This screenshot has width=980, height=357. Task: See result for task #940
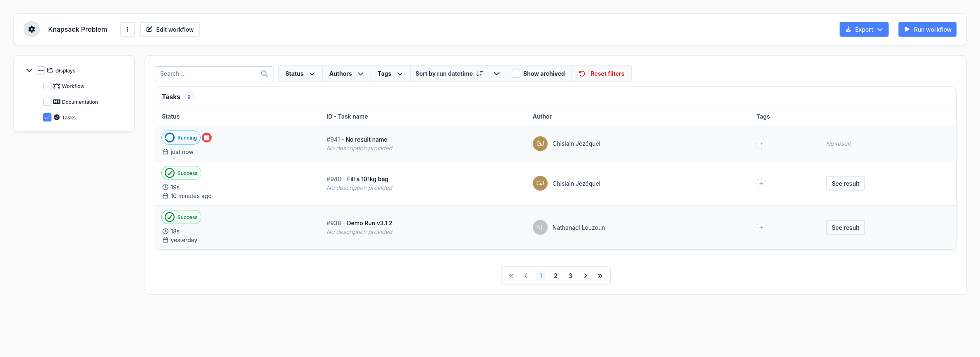(x=845, y=183)
